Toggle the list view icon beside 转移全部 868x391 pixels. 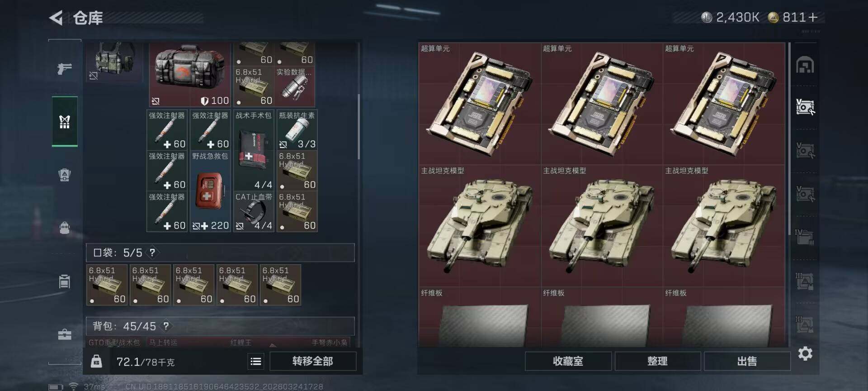(256, 361)
